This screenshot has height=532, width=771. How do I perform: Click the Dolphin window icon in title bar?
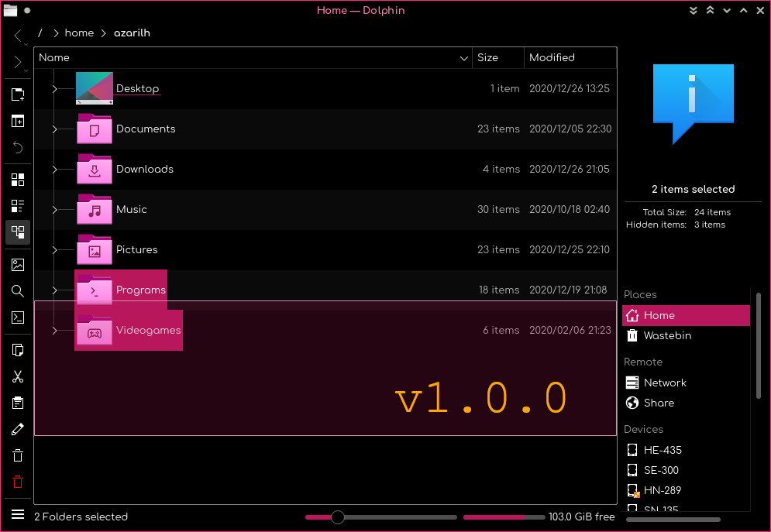10,10
